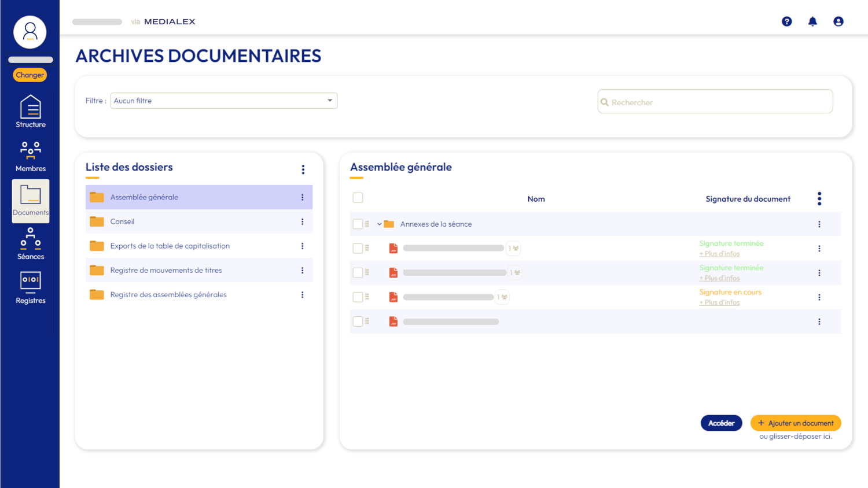Open the help question mark icon

coord(786,21)
